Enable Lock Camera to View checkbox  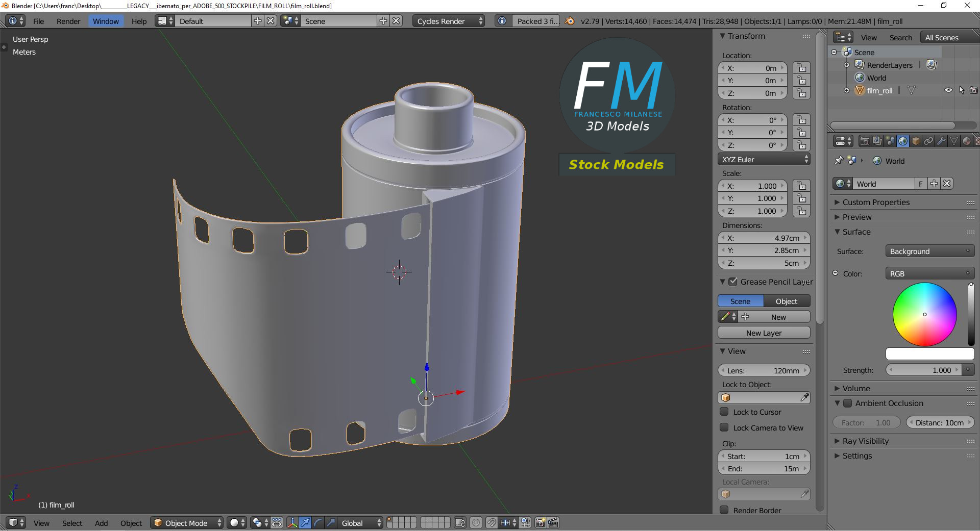click(x=724, y=427)
